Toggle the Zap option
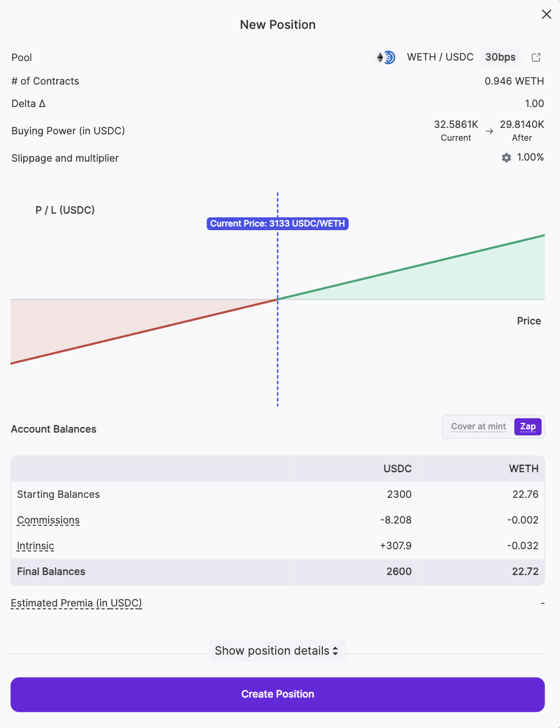Image resolution: width=560 pixels, height=728 pixels. click(528, 427)
